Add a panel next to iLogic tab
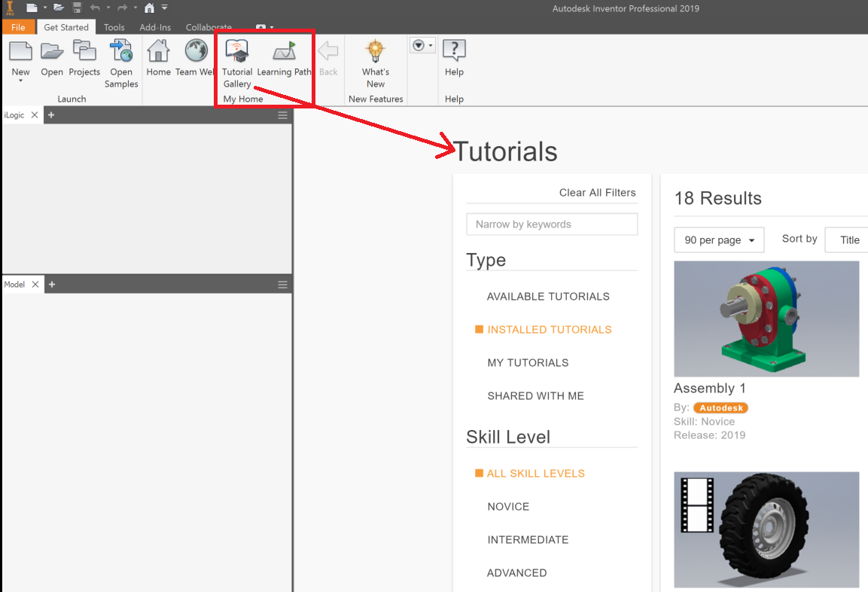The image size is (868, 592). (51, 114)
